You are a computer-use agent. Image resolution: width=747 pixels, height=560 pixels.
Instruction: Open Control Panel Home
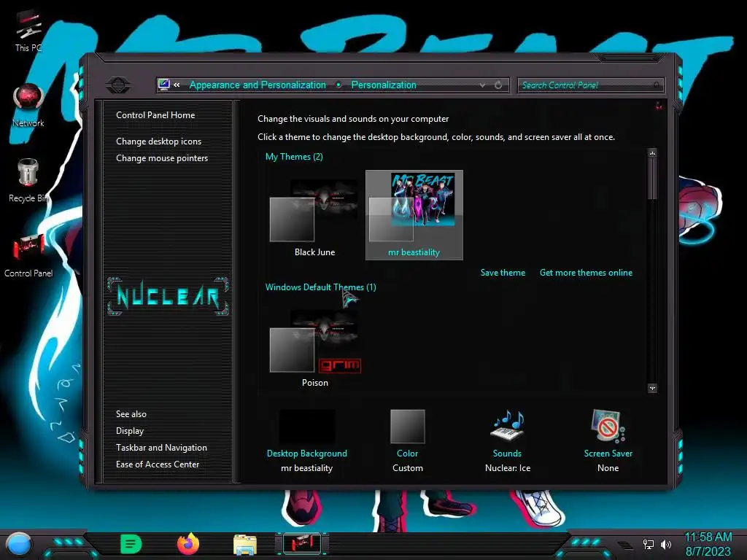[x=155, y=114]
